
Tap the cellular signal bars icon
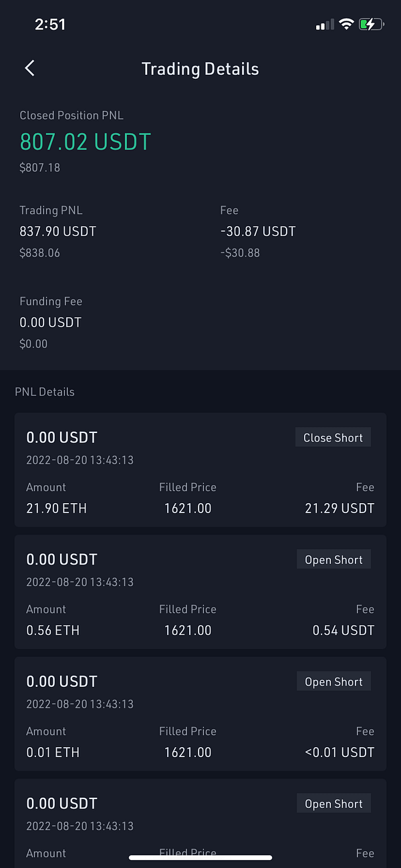pyautogui.click(x=324, y=25)
